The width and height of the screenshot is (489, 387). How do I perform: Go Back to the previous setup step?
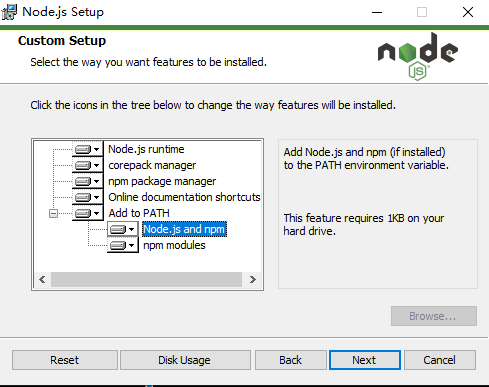pos(291,360)
